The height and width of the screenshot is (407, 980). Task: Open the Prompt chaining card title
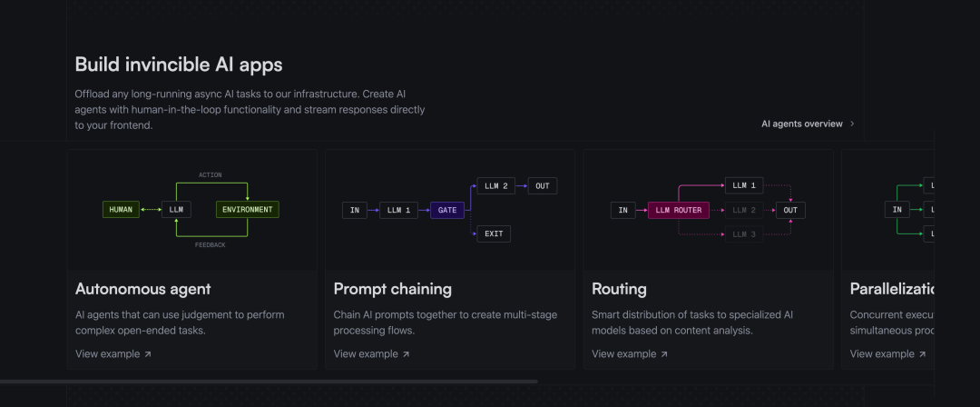(x=393, y=289)
